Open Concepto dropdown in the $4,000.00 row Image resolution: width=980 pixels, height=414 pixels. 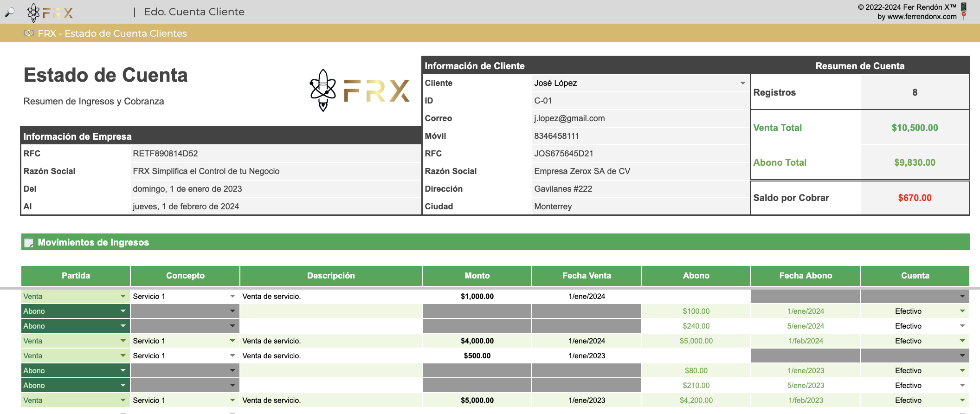click(x=232, y=341)
